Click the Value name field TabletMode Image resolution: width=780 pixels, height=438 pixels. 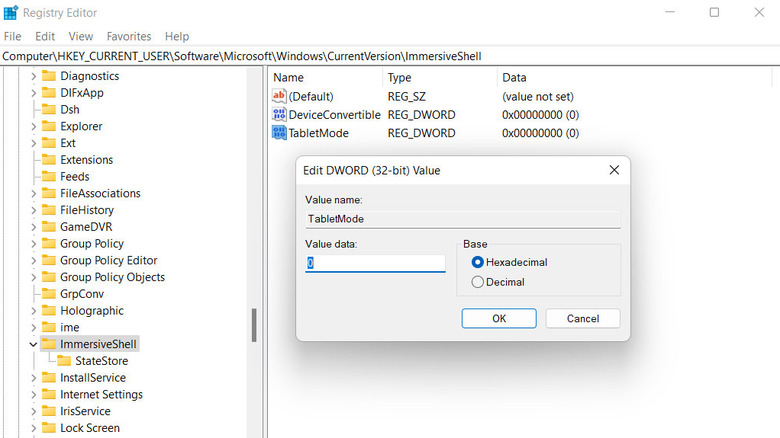pos(463,219)
